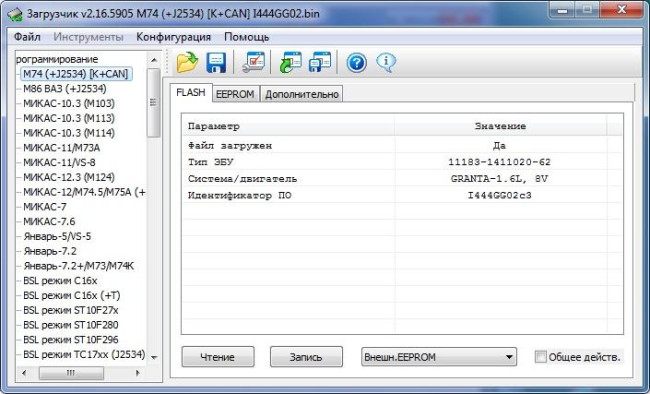Select BSL режим ST10F280 entry
The image size is (650, 394).
[70, 325]
